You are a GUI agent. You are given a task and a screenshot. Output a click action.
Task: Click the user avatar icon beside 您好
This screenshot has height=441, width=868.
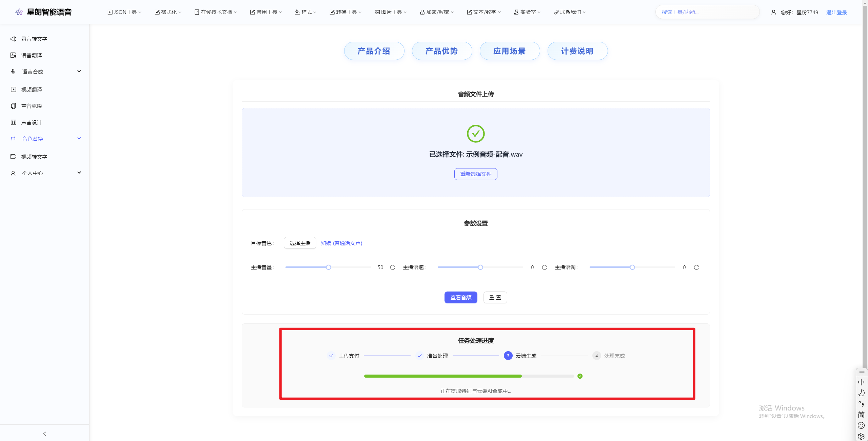coord(773,12)
